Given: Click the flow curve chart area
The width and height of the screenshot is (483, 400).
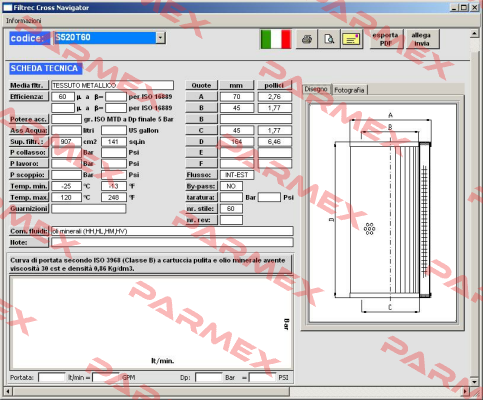Looking at the screenshot, I should click(151, 322).
